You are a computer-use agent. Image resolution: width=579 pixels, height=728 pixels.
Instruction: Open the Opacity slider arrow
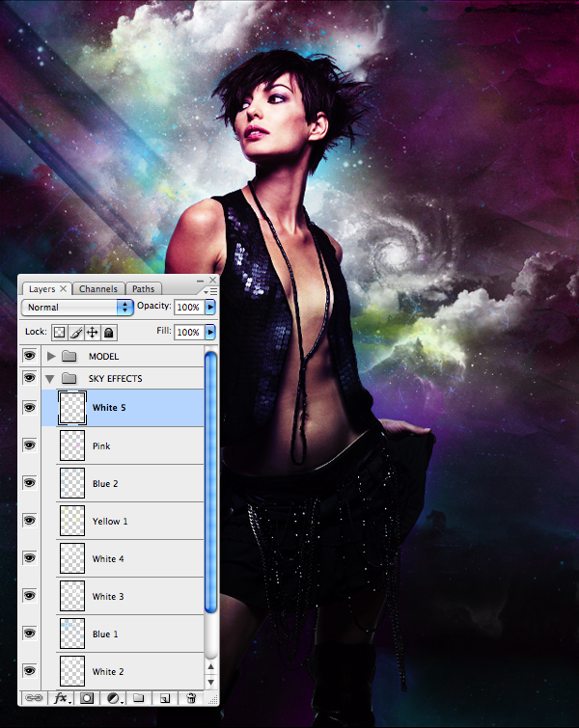210,307
